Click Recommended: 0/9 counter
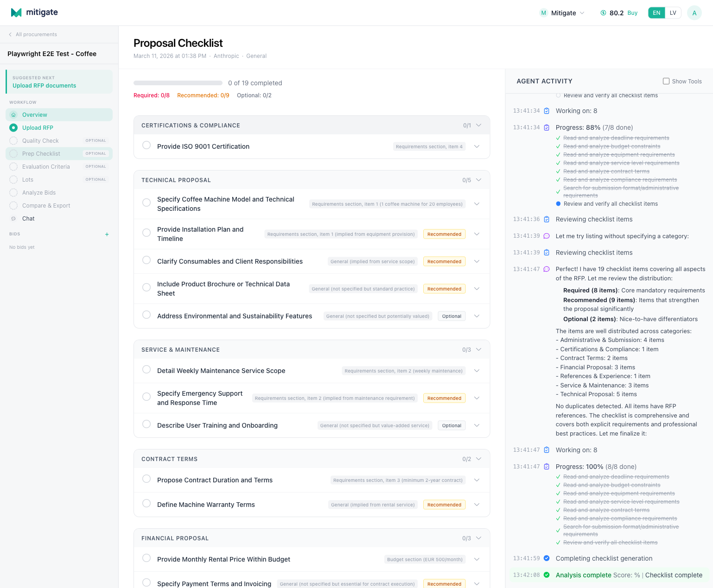Image resolution: width=713 pixels, height=588 pixels. click(203, 95)
